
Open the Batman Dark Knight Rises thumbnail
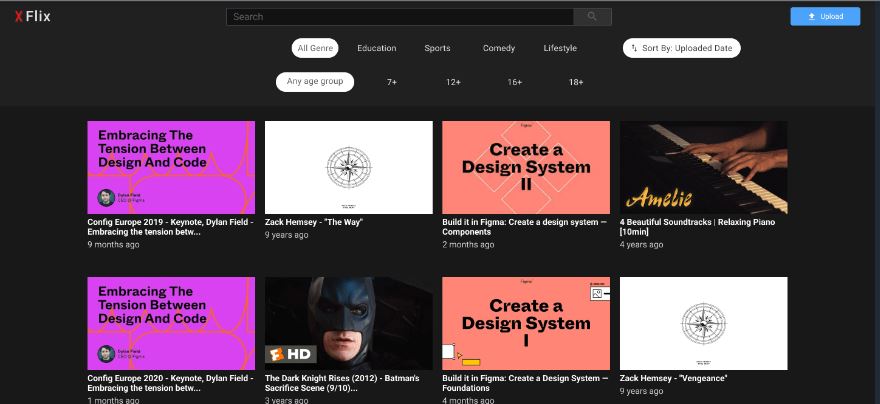pos(349,323)
